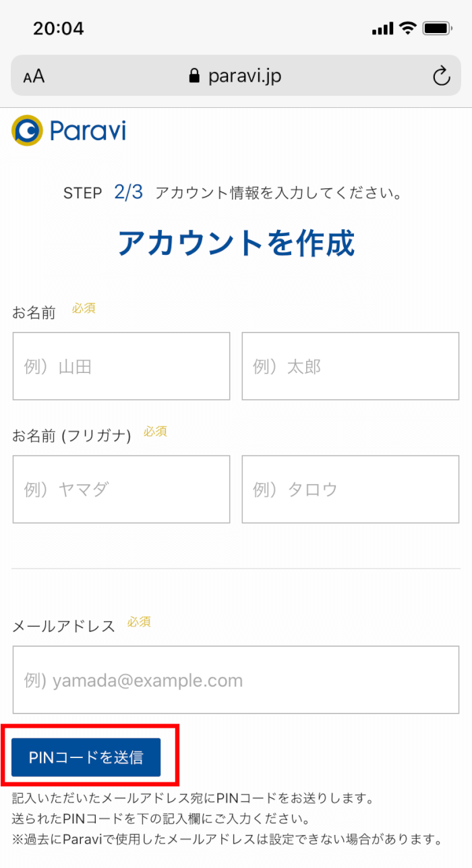Viewport: 472px width, 868px height.
Task: Tap the time display showing 20:04
Action: click(59, 27)
